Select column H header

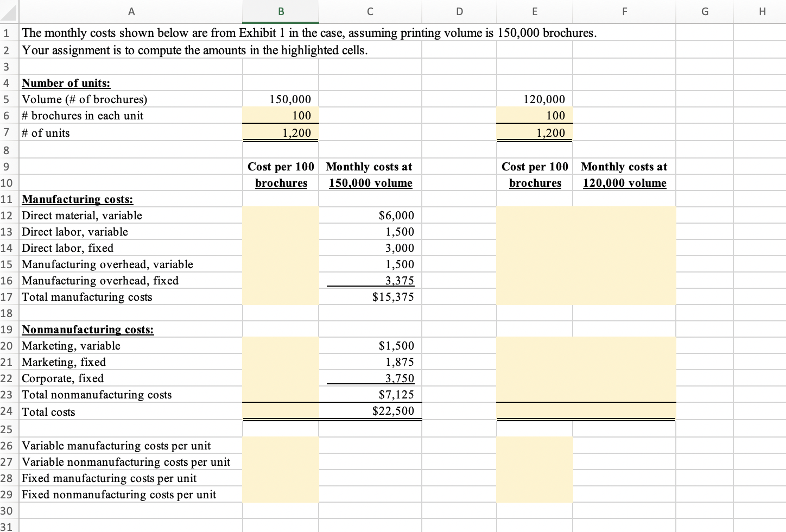point(760,11)
